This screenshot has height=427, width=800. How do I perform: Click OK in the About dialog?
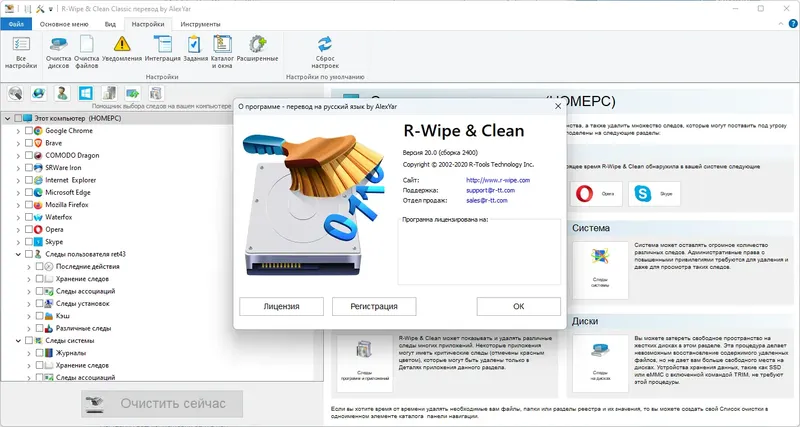click(x=519, y=307)
